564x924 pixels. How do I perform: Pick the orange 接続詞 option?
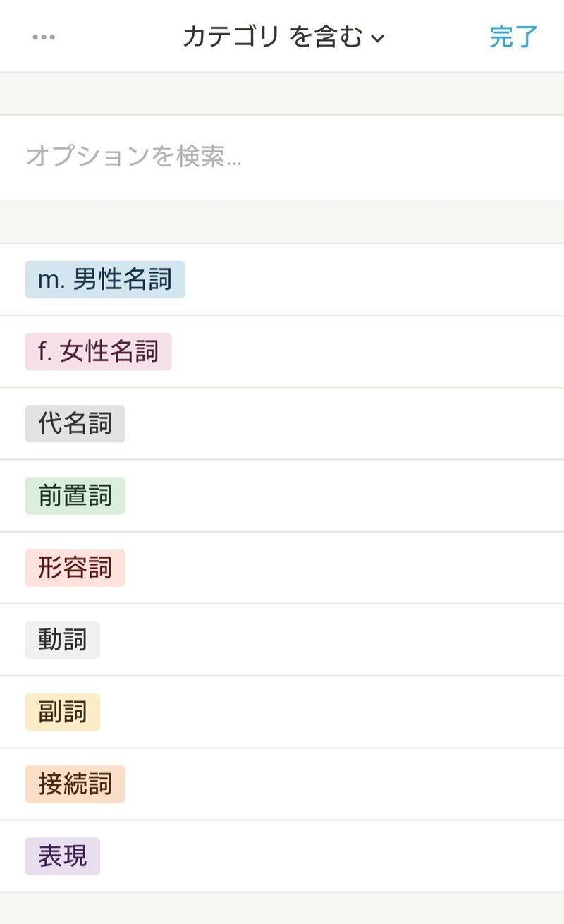pyautogui.click(x=75, y=784)
